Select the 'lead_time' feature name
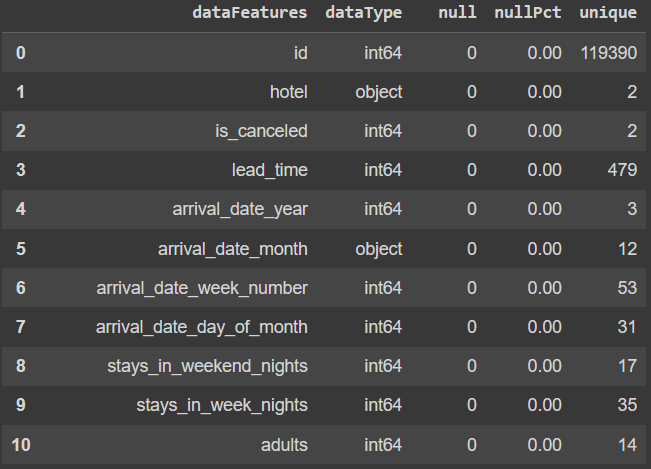651x469 pixels. [x=269, y=170]
